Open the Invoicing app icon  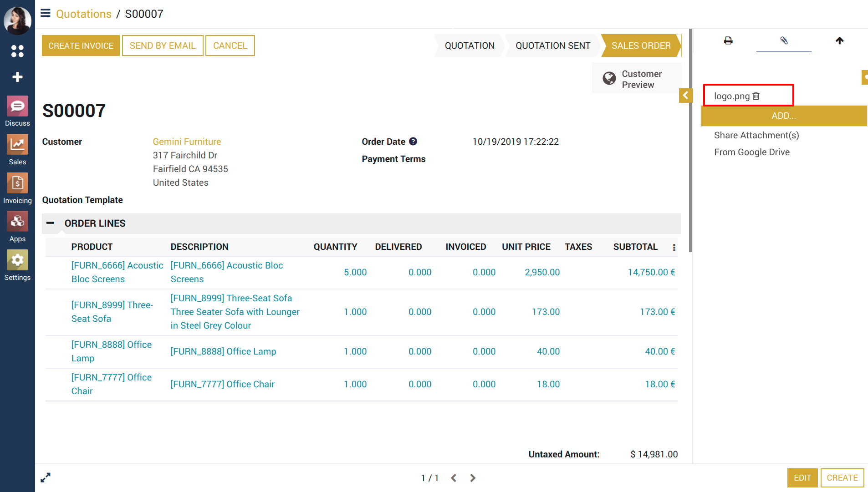tap(17, 184)
